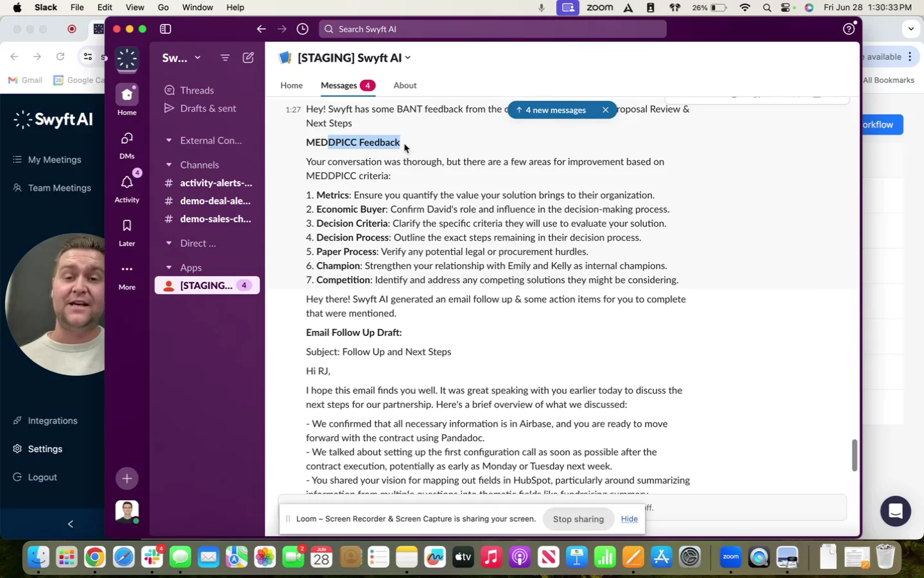Click the Search Swyft AI field
The width and height of the screenshot is (924, 578).
point(492,29)
